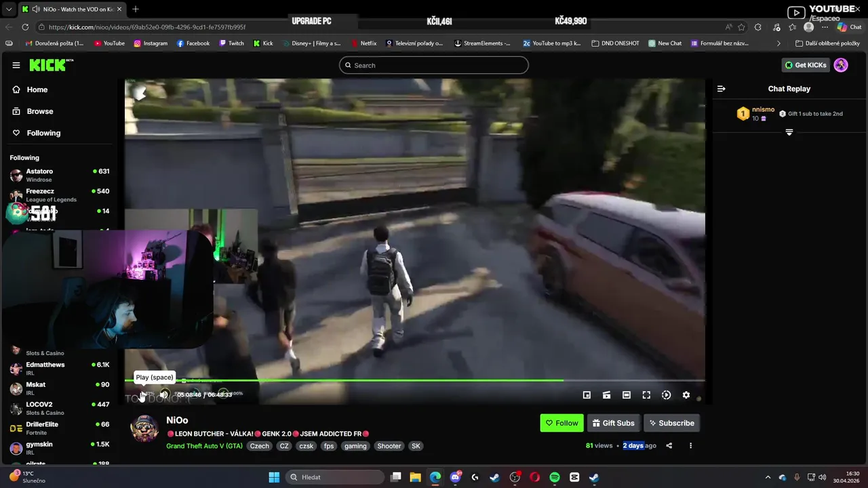
Task: Click the Get KICKs button
Action: (806, 65)
